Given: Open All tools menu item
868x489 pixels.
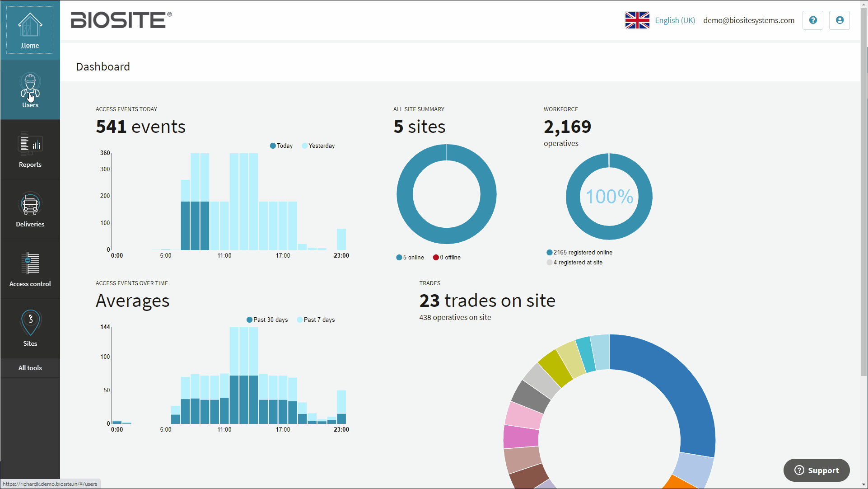Looking at the screenshot, I should tap(30, 368).
